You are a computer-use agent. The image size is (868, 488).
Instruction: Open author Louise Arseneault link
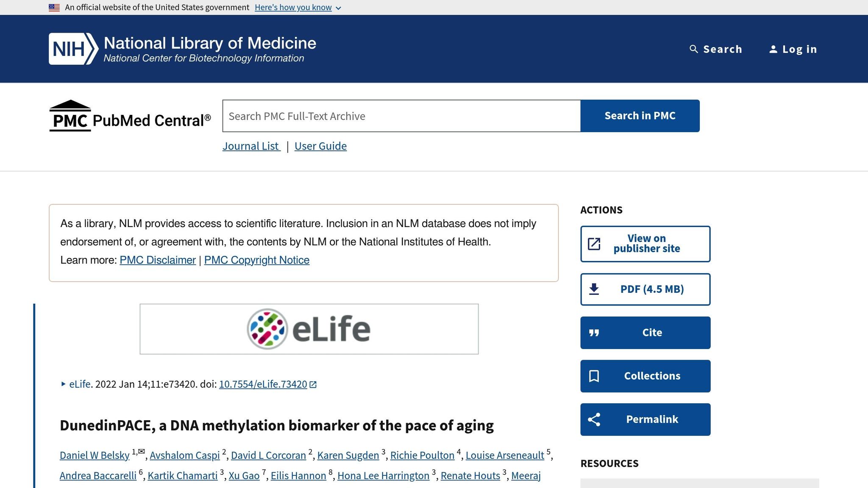[x=505, y=455]
